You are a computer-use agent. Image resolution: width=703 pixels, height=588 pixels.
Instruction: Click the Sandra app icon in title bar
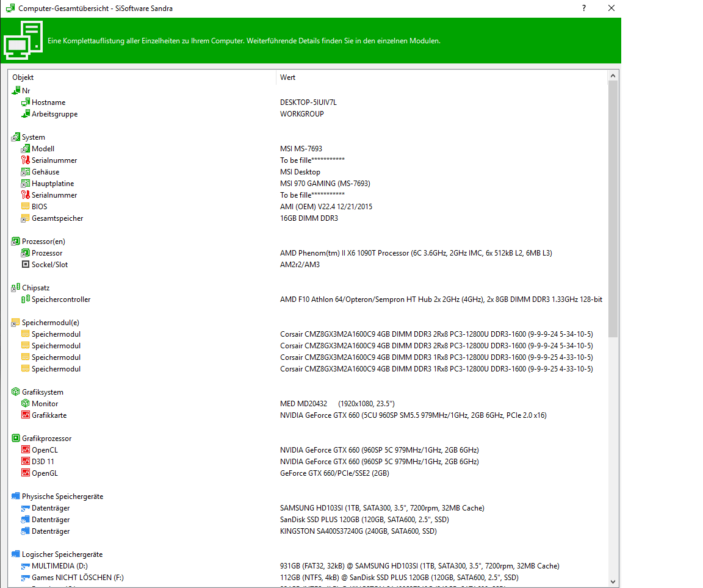click(10, 8)
